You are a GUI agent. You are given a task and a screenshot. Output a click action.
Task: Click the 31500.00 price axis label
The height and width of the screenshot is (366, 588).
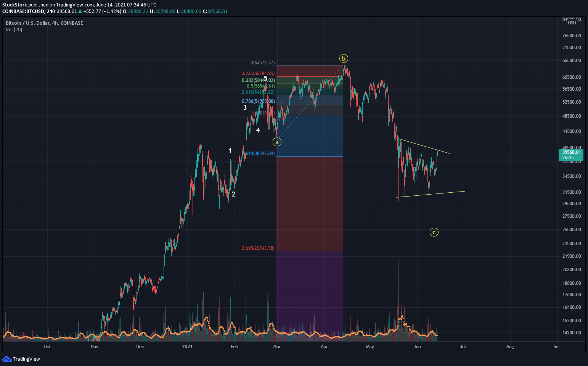[x=572, y=192]
